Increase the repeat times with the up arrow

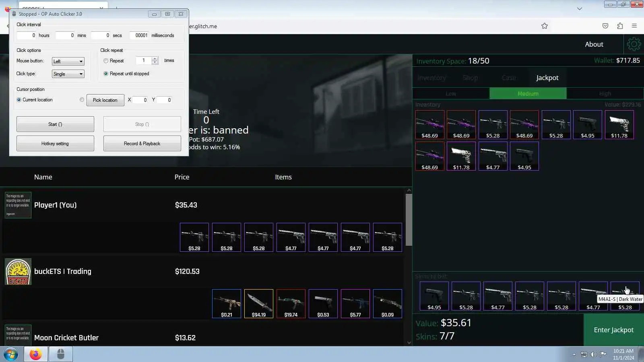[155, 59]
